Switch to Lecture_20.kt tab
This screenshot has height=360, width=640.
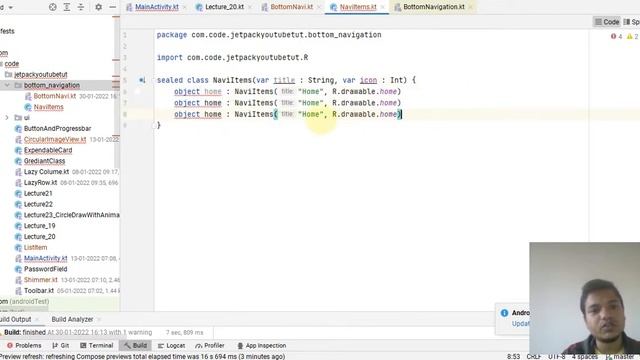pos(224,7)
